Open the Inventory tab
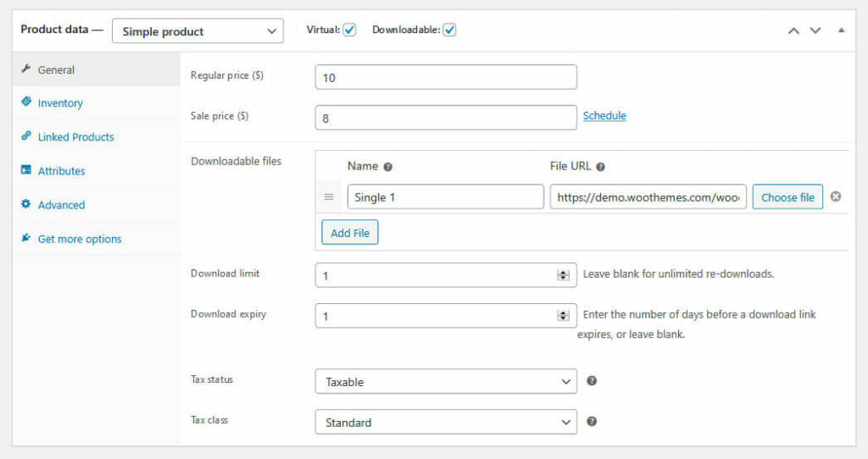The width and height of the screenshot is (868, 459). point(97,103)
